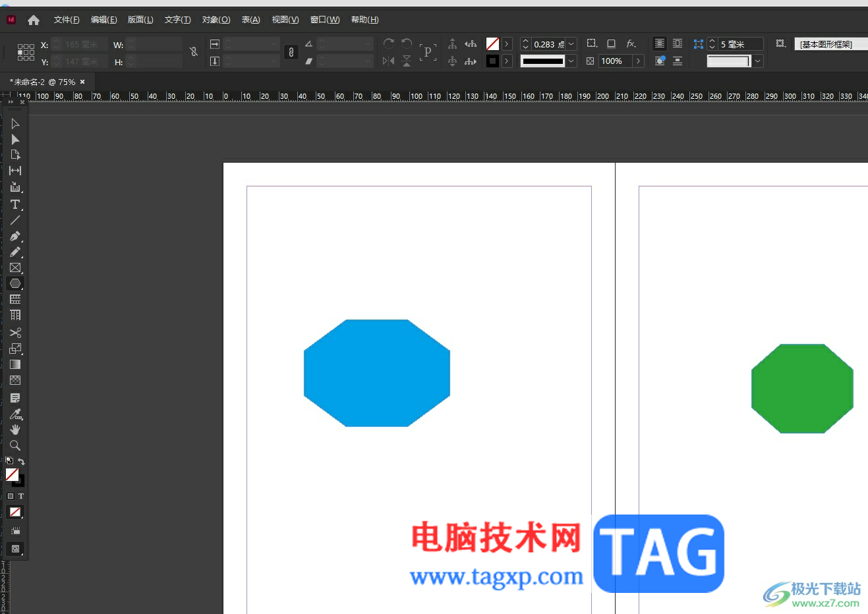Select the Direct Selection tool
Image resolution: width=868 pixels, height=614 pixels.
click(x=15, y=140)
